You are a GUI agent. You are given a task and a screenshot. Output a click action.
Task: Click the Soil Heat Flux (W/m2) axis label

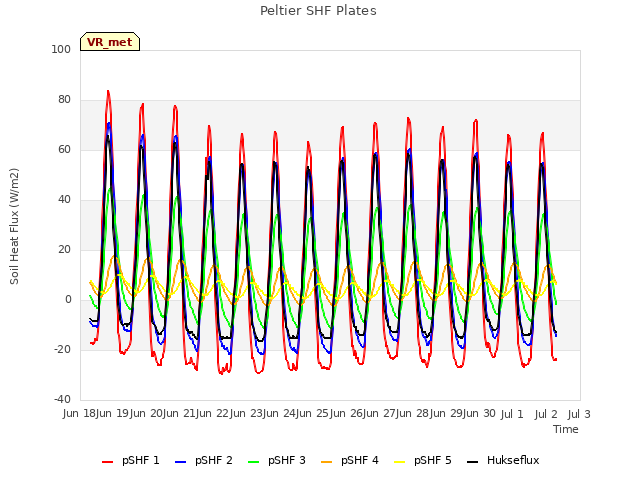(x=14, y=226)
